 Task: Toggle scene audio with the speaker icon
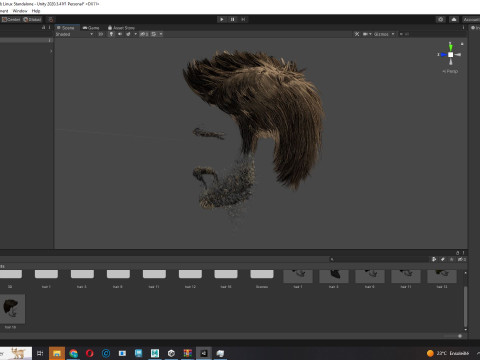(x=120, y=34)
